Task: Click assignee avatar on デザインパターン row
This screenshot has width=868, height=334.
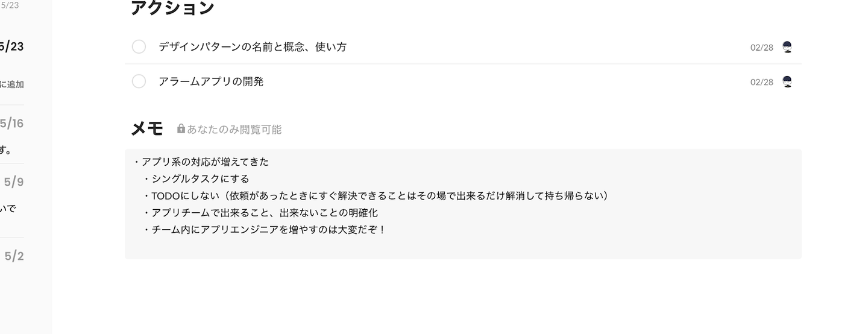Action: (x=787, y=47)
